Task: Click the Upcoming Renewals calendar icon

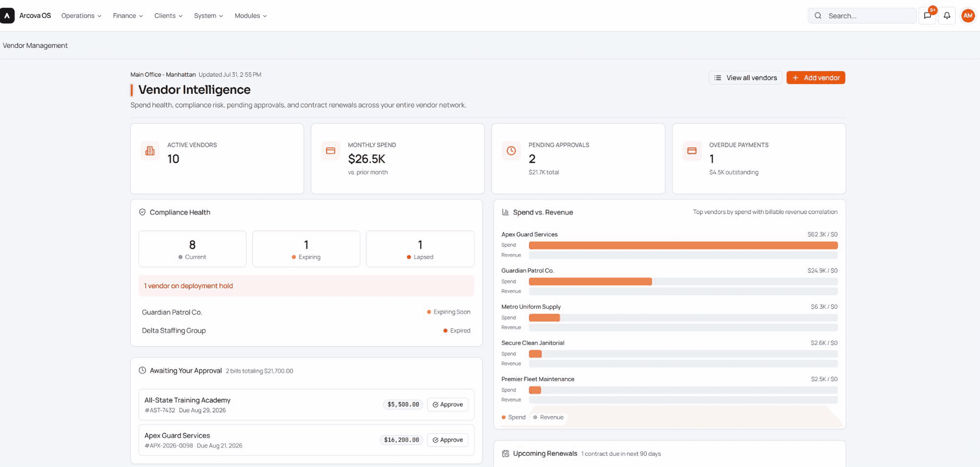Action: (505, 454)
